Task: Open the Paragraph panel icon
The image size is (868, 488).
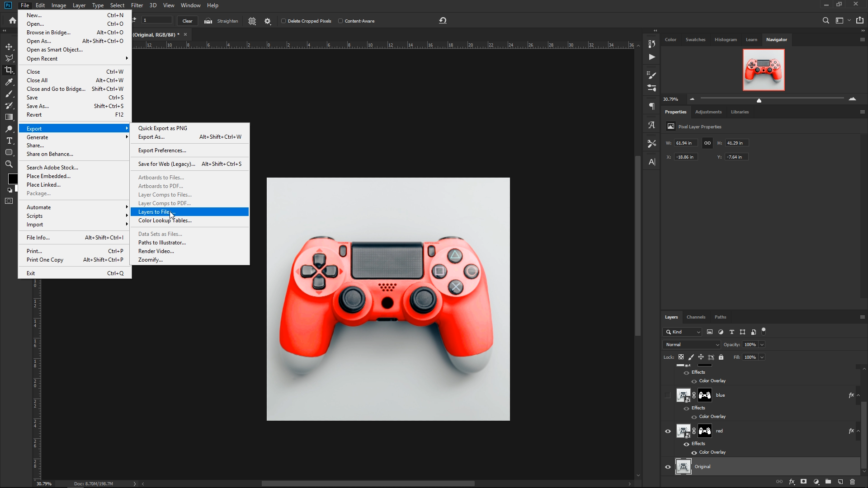Action: [651, 107]
